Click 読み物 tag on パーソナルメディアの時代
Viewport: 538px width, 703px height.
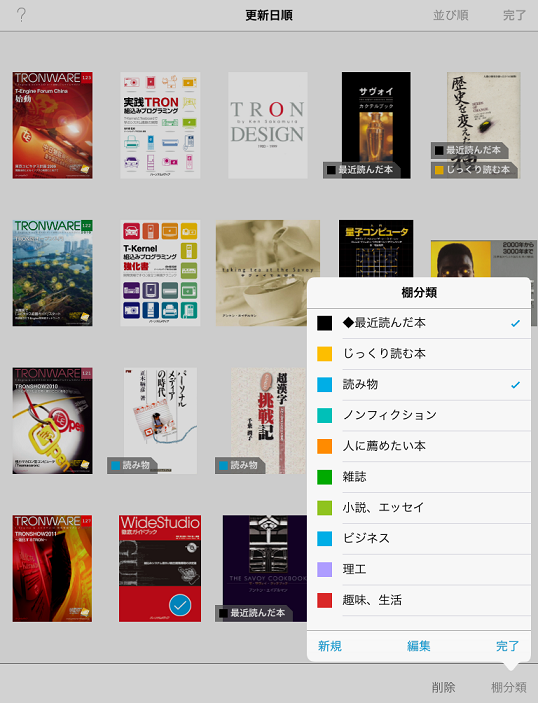pyautogui.click(x=131, y=465)
